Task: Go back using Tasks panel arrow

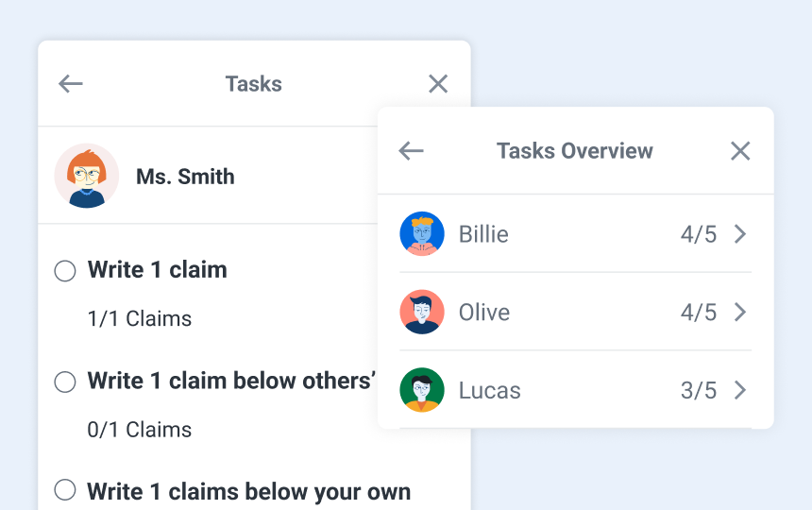Action: coord(71,83)
